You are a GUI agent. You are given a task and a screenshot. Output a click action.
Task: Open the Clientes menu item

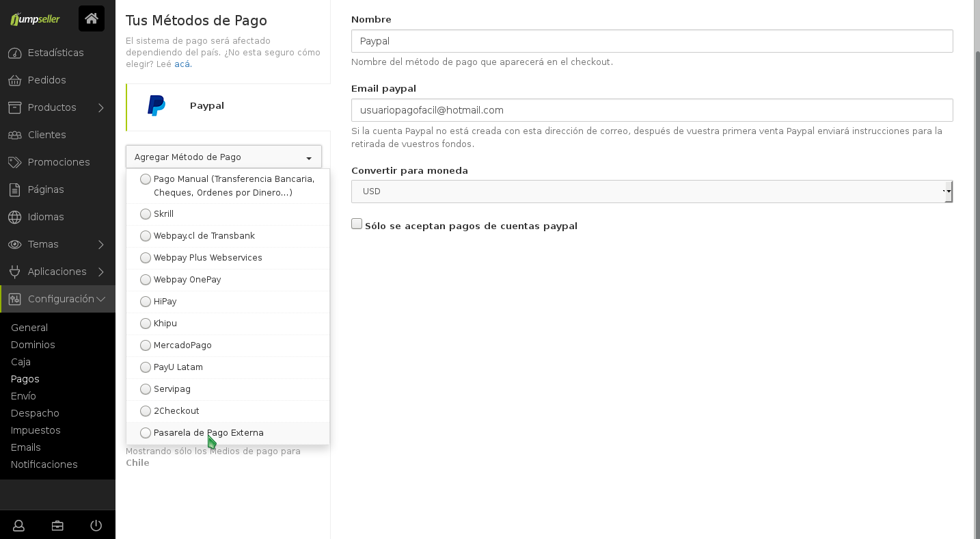[x=57, y=135]
